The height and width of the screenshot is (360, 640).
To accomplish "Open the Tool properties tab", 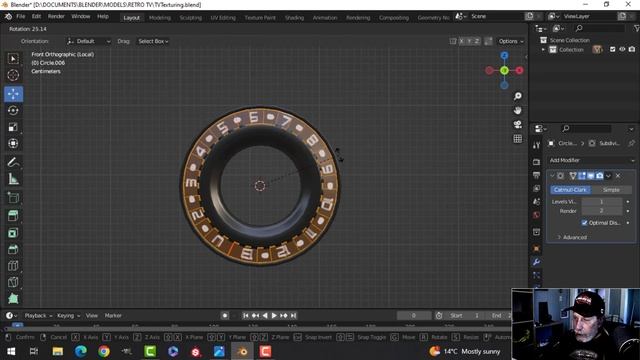I will tap(536, 145).
